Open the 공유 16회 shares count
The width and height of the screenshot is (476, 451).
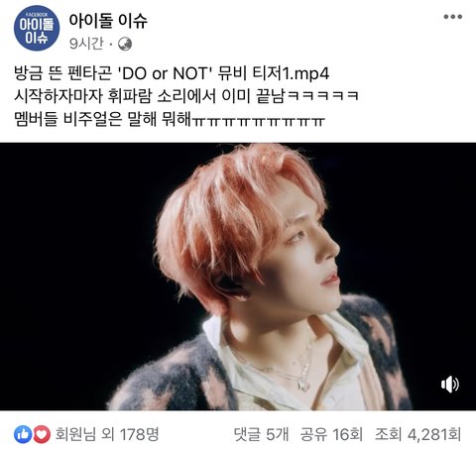pyautogui.click(x=331, y=434)
